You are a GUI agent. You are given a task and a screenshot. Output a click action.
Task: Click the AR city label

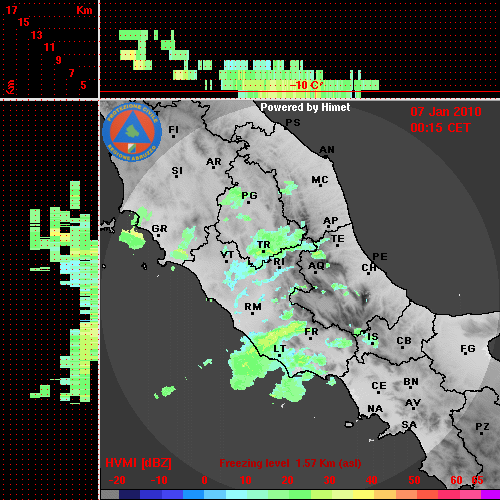pos(214,162)
